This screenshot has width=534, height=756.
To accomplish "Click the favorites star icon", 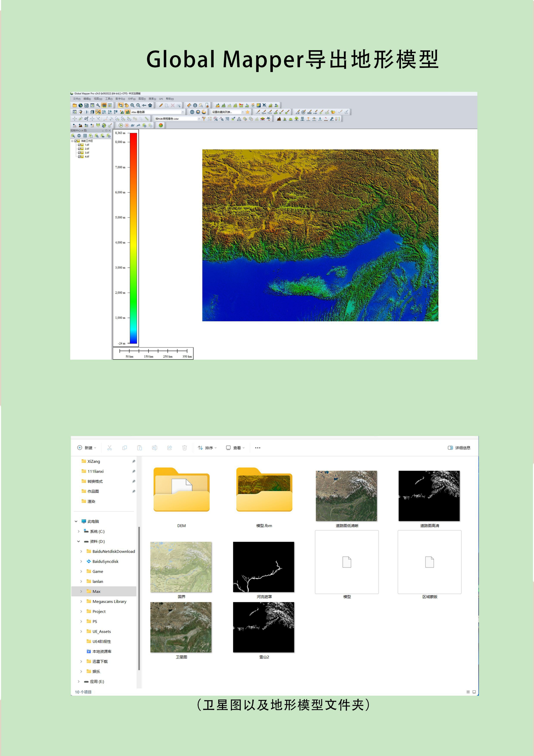I will tap(247, 112).
